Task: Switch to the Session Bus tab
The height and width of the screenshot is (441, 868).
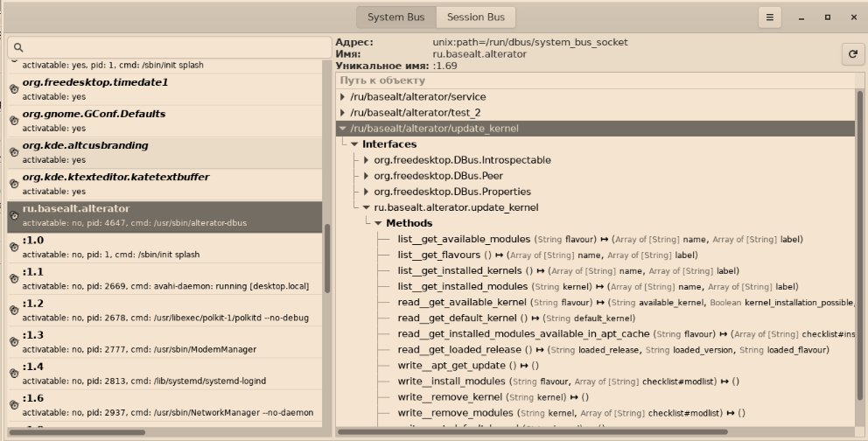Action: click(x=475, y=17)
